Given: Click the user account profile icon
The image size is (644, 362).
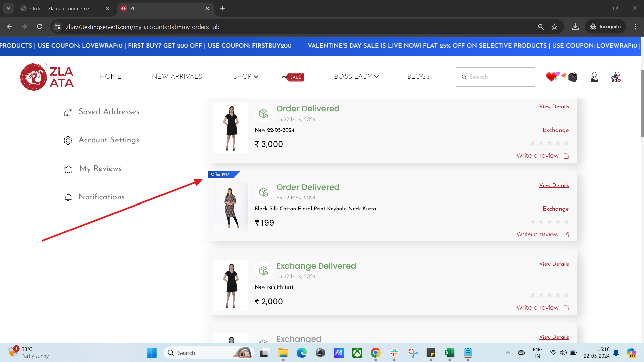Looking at the screenshot, I should [594, 77].
